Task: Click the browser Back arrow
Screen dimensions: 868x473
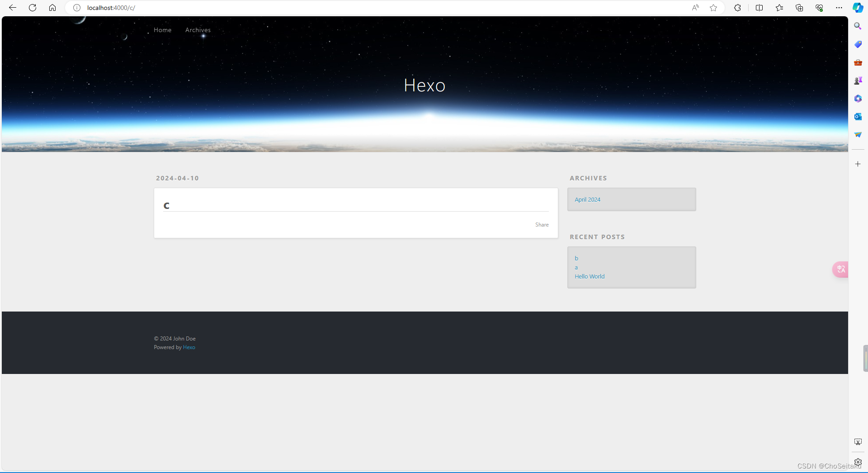Action: click(13, 8)
